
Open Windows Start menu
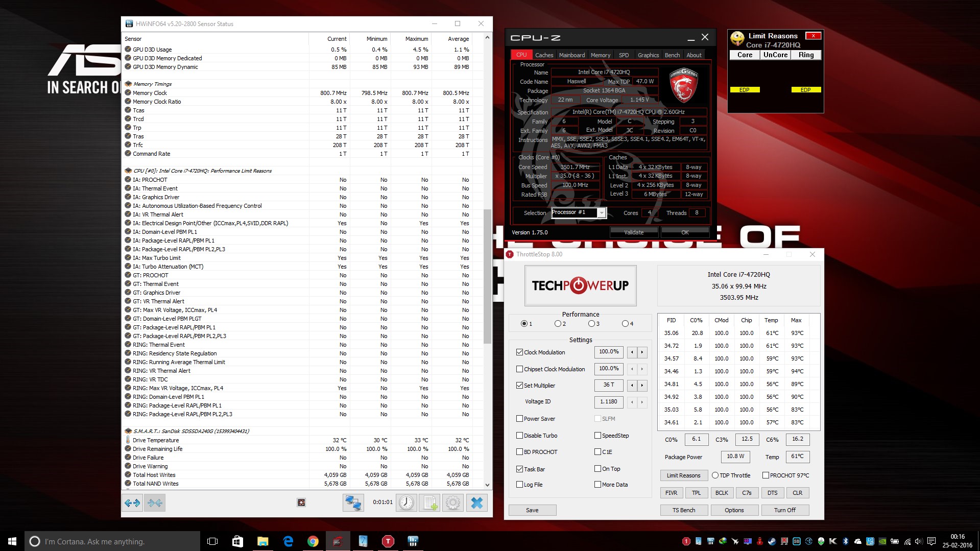tap(12, 541)
